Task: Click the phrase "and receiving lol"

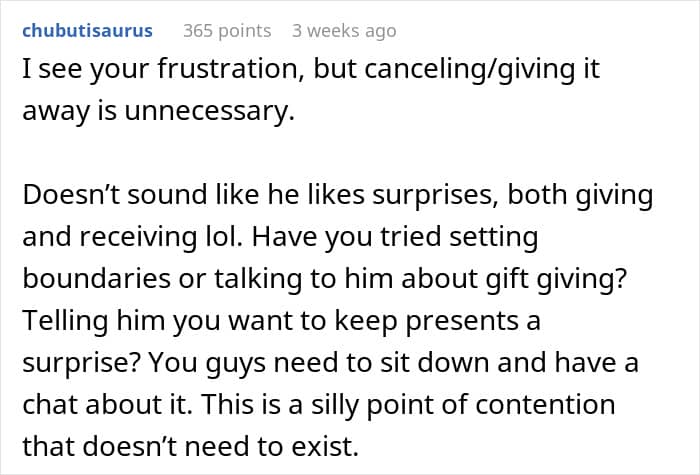Action: tap(110, 239)
